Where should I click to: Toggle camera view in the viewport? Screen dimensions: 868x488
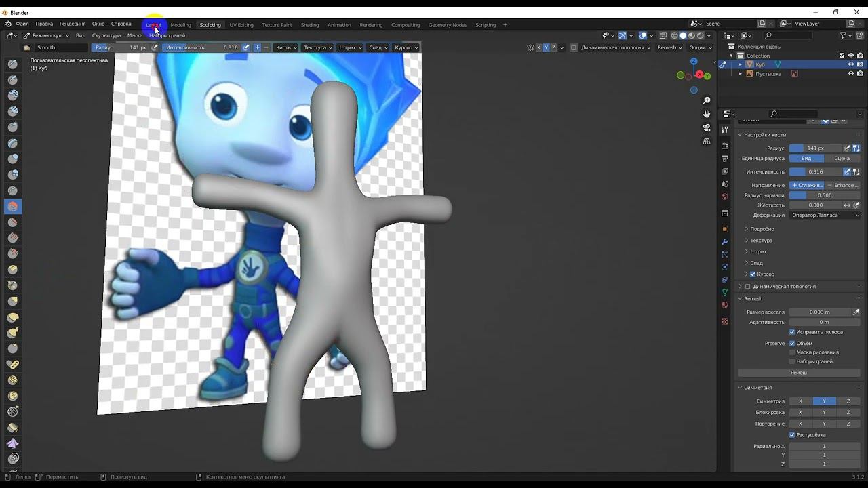click(707, 128)
